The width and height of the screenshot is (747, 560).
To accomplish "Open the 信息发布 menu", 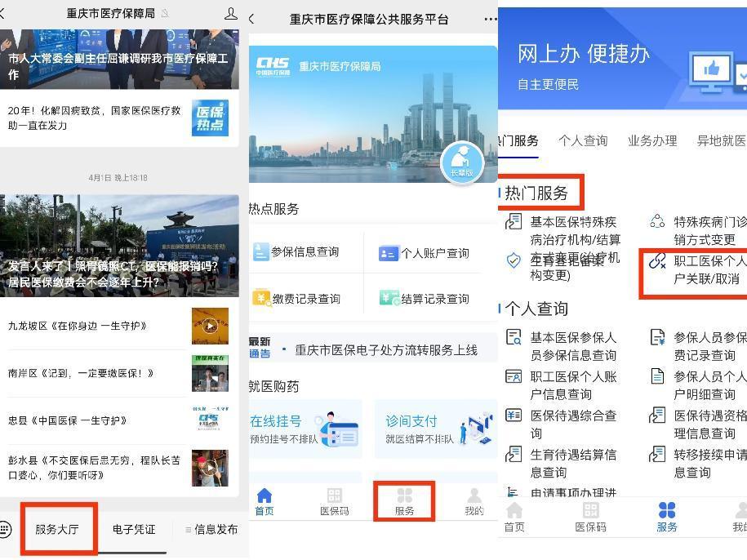I will pos(212,529).
